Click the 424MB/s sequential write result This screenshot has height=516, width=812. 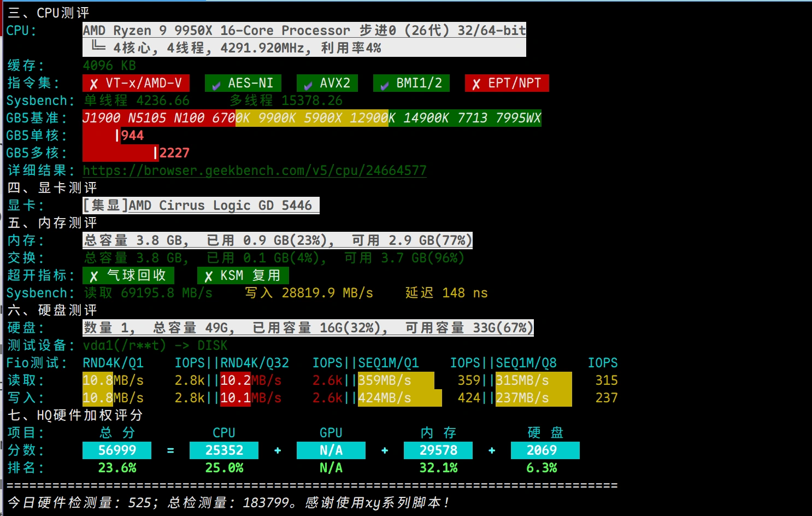click(x=385, y=398)
